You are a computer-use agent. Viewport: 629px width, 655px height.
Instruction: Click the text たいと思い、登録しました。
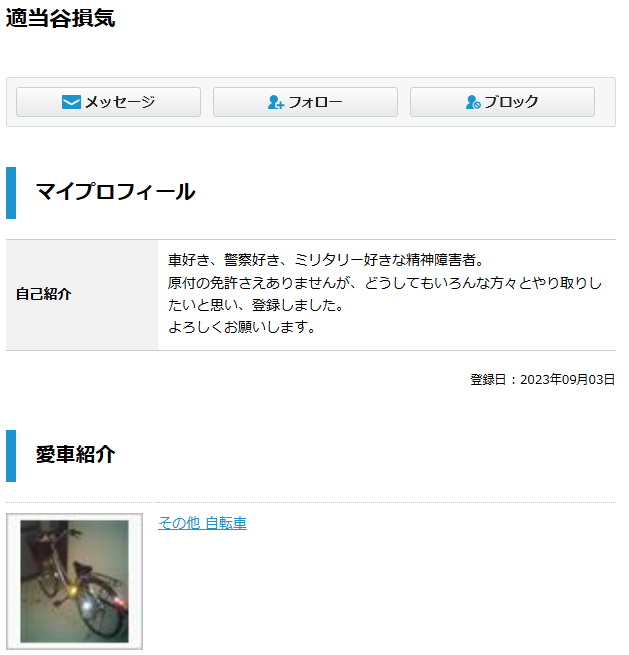256,305
